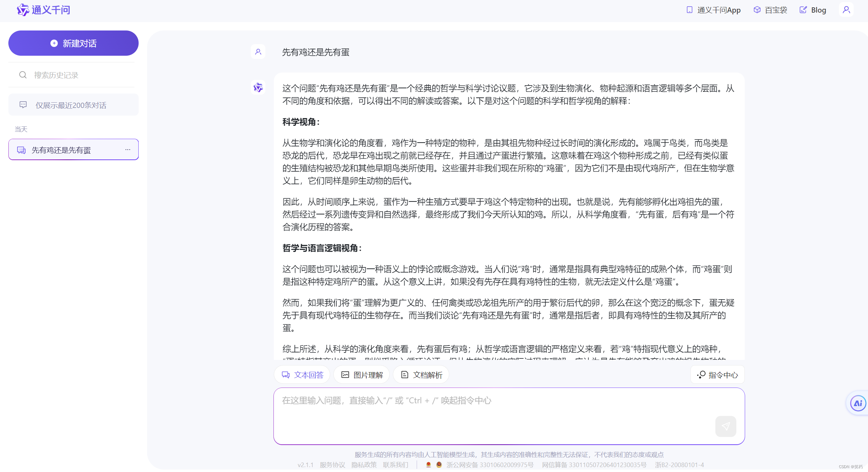Click the 新建对话 button
868x472 pixels.
pos(73,43)
